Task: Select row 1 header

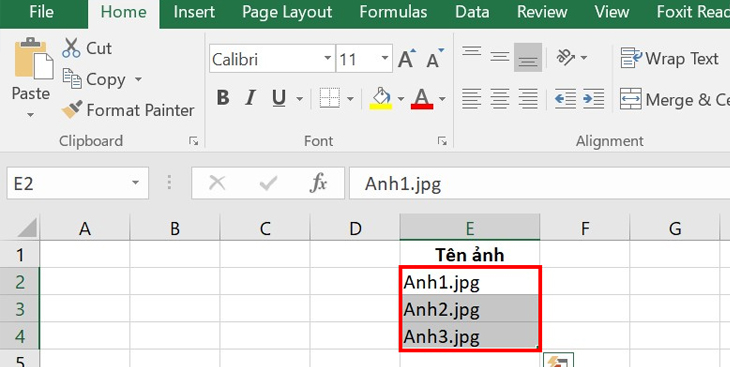Action: click(20, 254)
